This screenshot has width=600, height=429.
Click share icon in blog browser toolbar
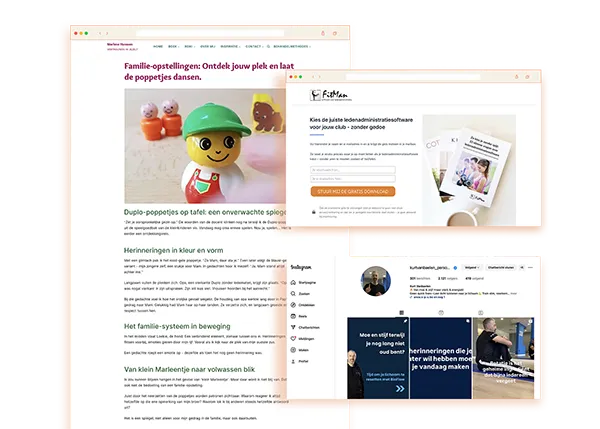pyautogui.click(x=323, y=33)
